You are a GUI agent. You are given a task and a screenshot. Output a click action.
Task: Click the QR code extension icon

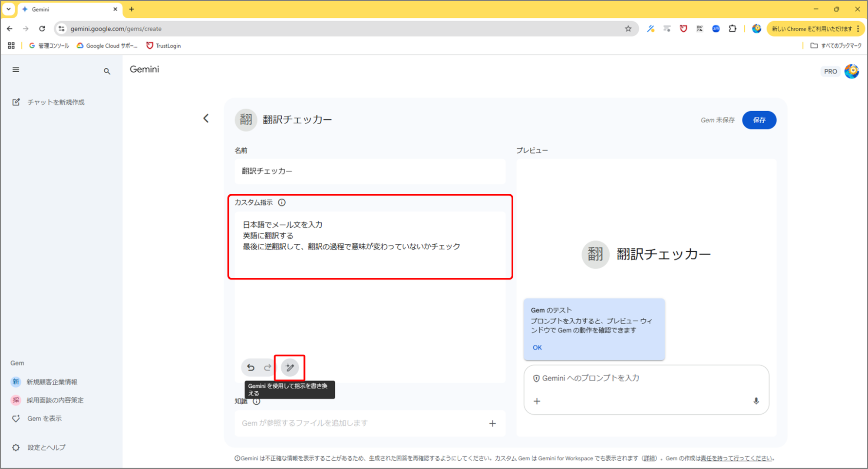[x=700, y=29]
